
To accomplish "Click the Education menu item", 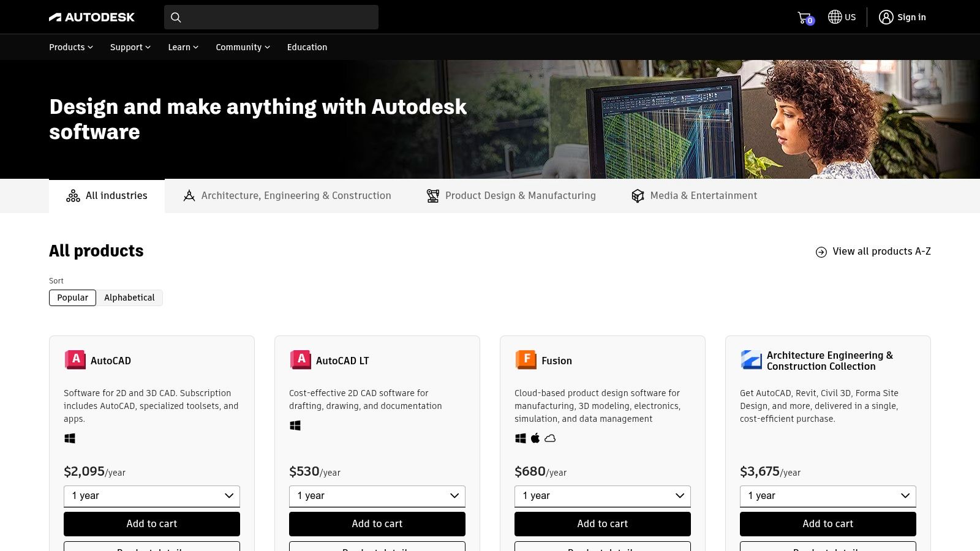I will (307, 47).
